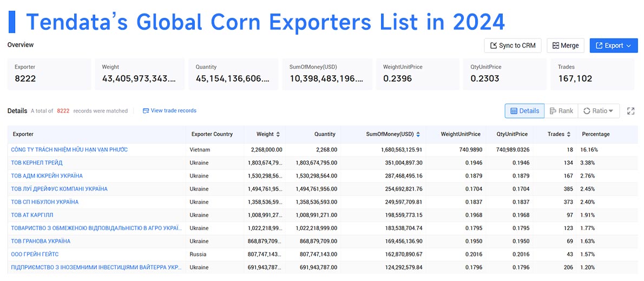Screen dimensions: 644x281
Task: Click the Russia country cell
Action: (198, 254)
